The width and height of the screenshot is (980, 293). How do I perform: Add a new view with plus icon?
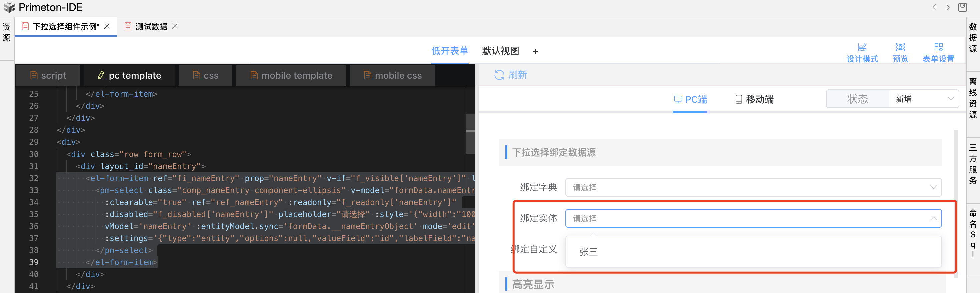536,51
